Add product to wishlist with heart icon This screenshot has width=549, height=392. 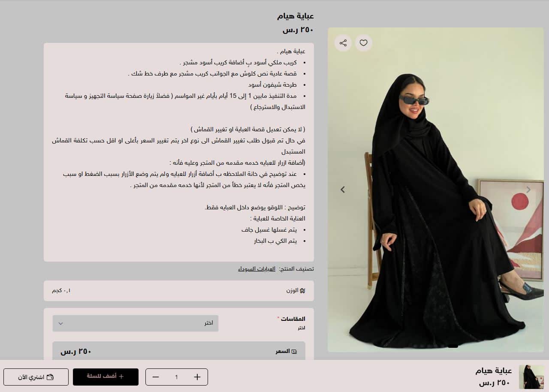pos(364,43)
